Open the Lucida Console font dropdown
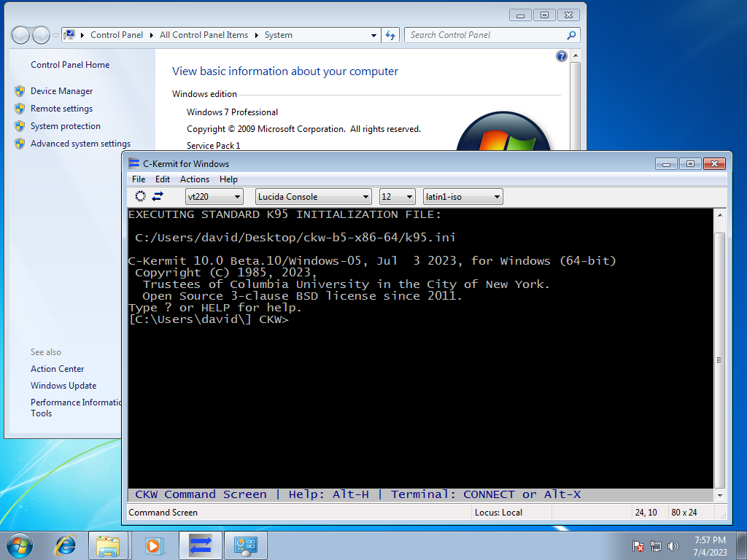Screen dimensions: 747x560 click(314, 197)
